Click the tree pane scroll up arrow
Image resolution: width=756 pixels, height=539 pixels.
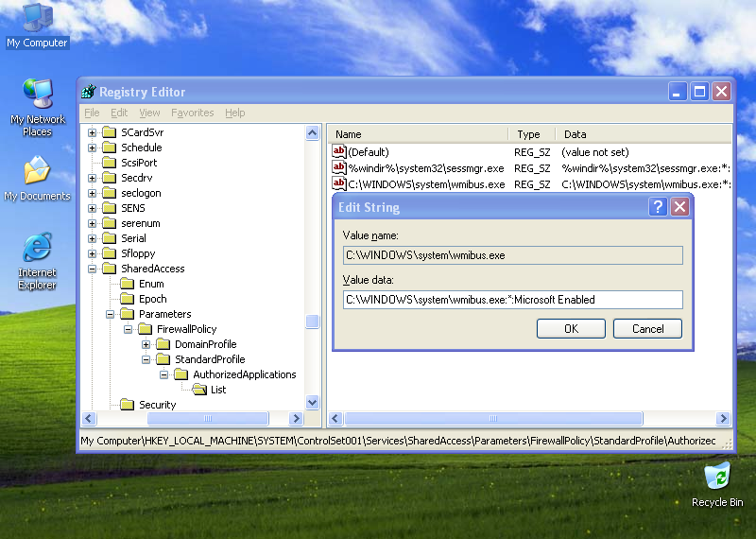(313, 132)
